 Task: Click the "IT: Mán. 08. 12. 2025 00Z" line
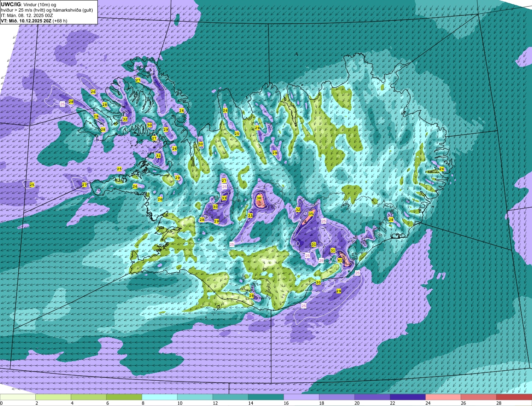click(27, 15)
